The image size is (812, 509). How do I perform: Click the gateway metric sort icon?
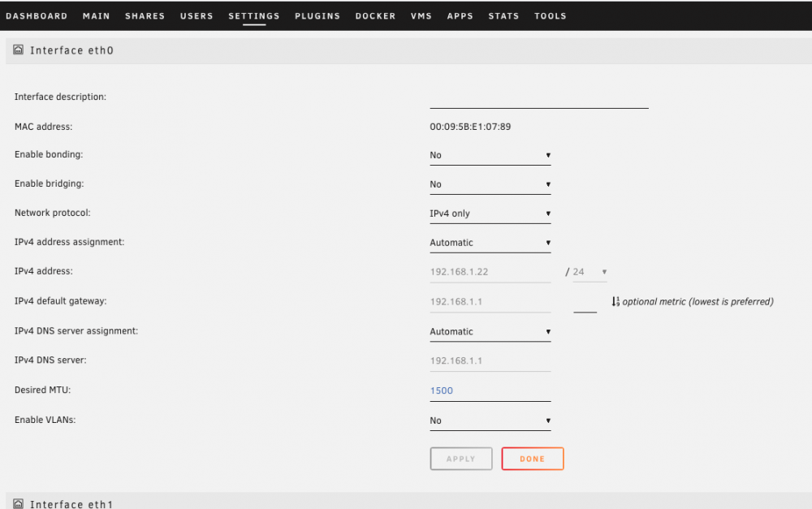coord(615,301)
